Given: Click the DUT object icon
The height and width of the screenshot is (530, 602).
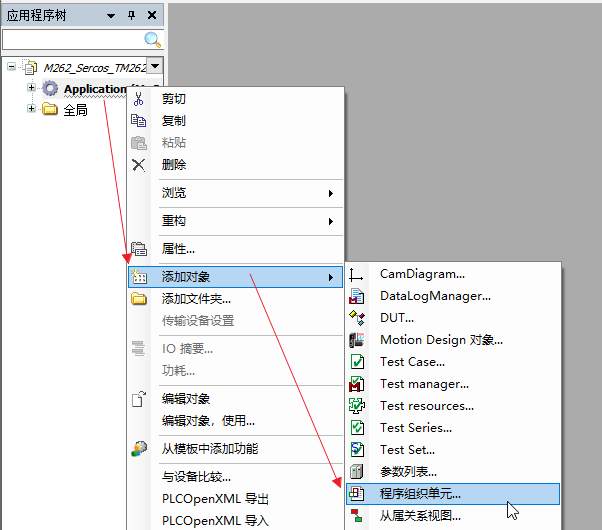Looking at the screenshot, I should point(357,318).
